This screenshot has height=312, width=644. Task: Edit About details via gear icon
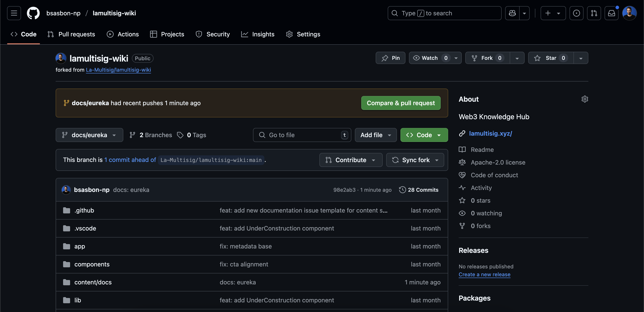(585, 99)
